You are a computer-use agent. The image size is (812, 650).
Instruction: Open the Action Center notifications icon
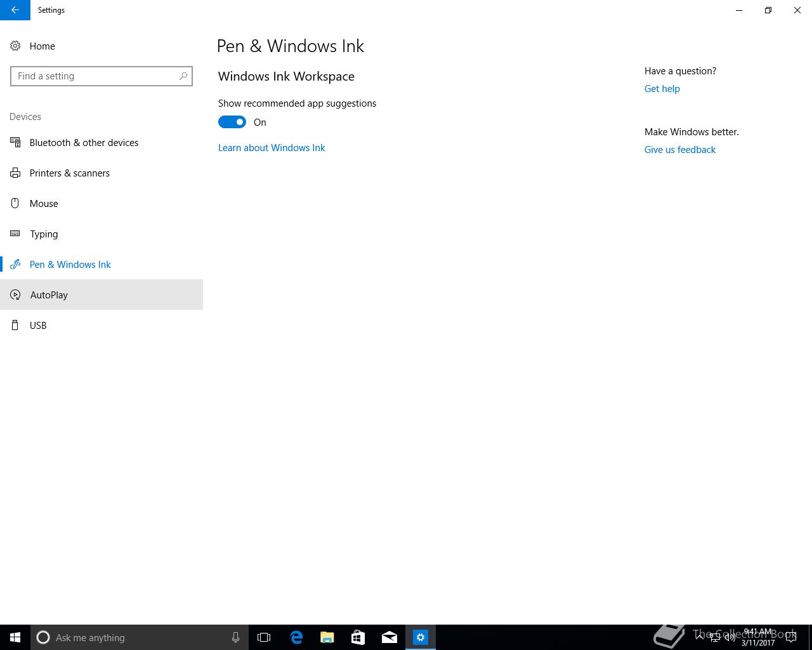pyautogui.click(x=791, y=637)
